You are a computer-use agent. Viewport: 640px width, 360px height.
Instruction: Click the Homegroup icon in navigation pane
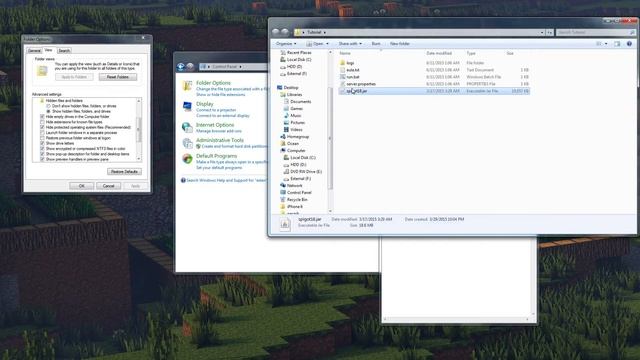pyautogui.click(x=283, y=137)
